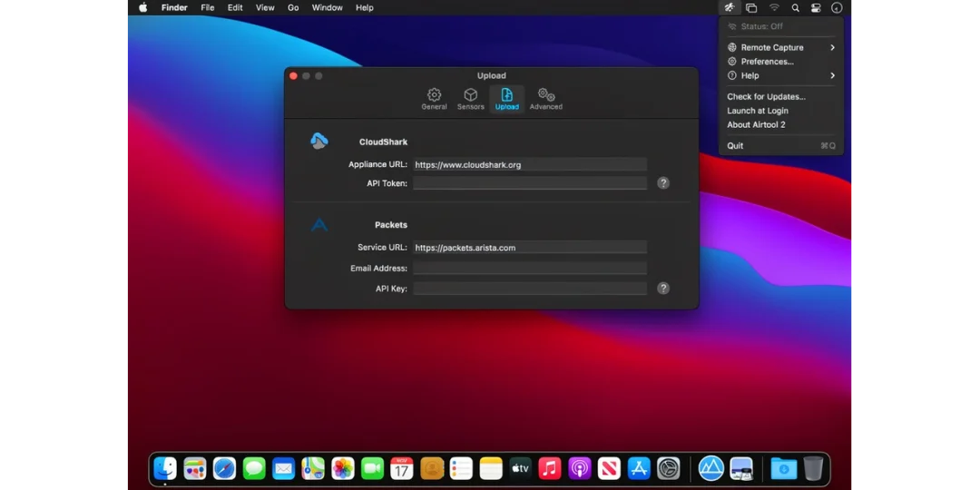Open Music from the Dock
This screenshot has height=490, width=980.
(x=550, y=468)
